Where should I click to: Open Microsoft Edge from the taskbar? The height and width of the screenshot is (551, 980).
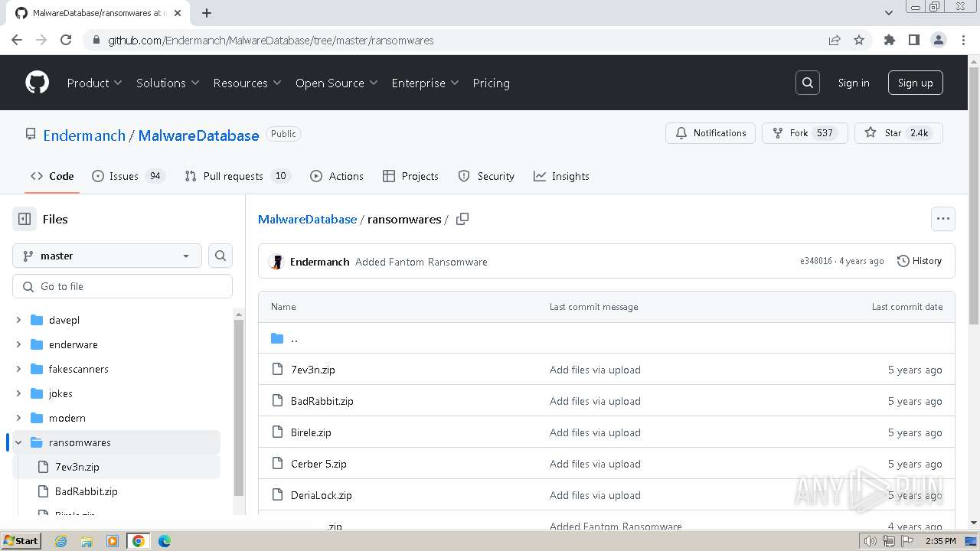[x=165, y=541]
